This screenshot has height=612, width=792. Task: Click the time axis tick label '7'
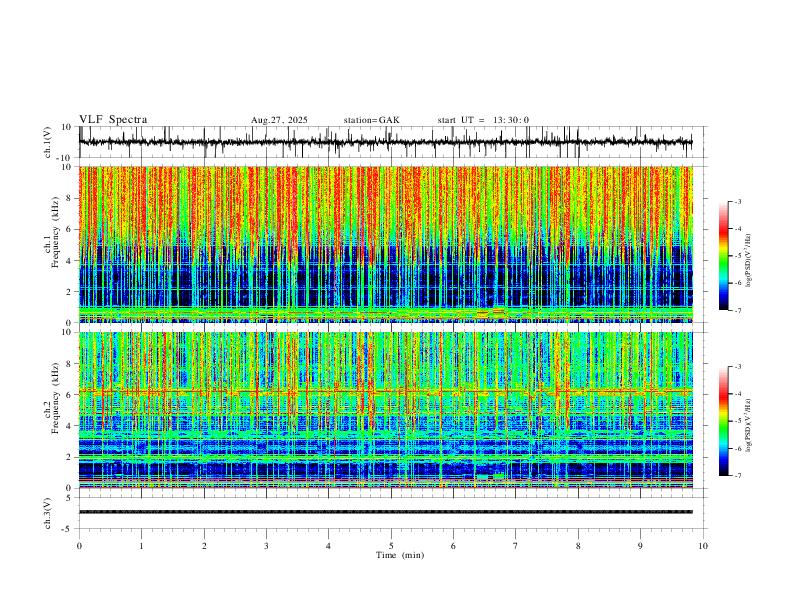(x=516, y=546)
